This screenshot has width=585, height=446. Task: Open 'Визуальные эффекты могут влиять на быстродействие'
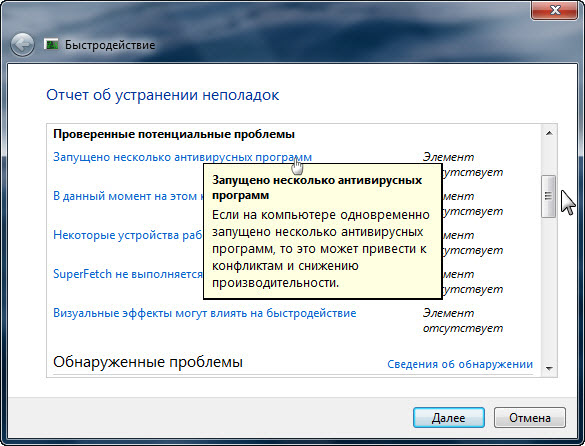coord(204,313)
